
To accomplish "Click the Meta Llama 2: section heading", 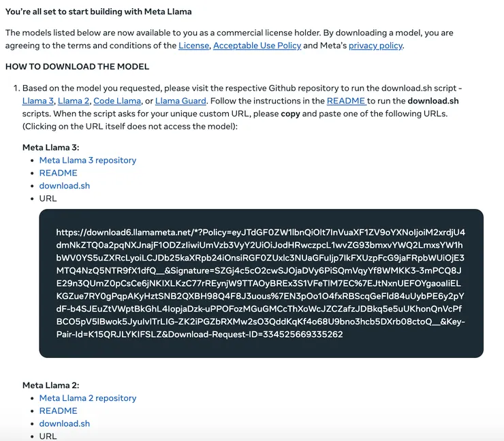I will coord(51,385).
